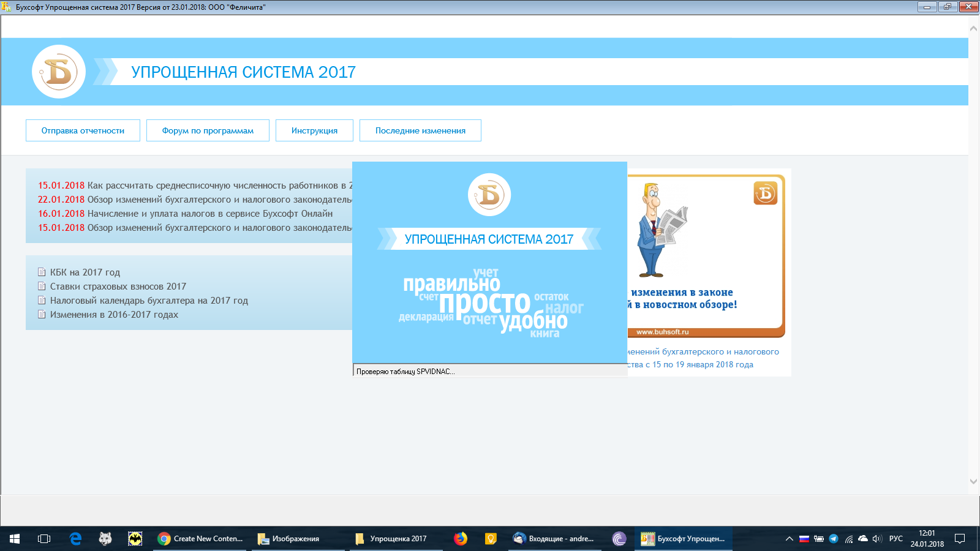The height and width of the screenshot is (551, 980).
Task: Click the Telegram tray icon
Action: coord(834,539)
